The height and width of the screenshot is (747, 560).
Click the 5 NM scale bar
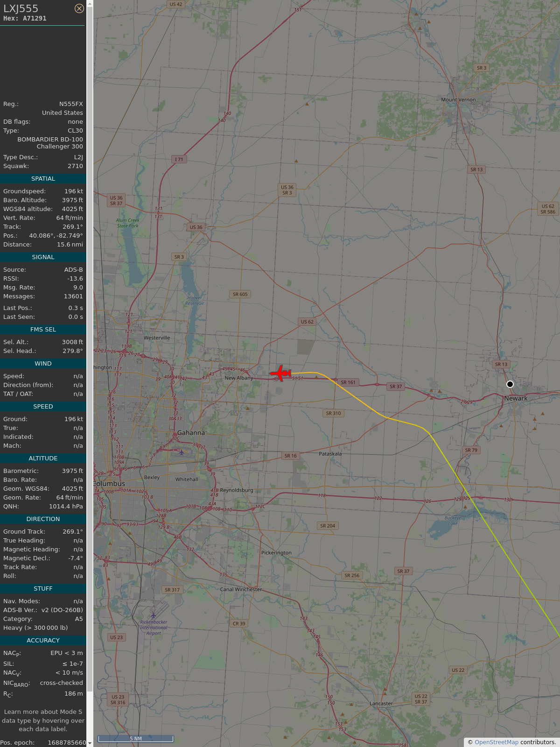coord(135,739)
